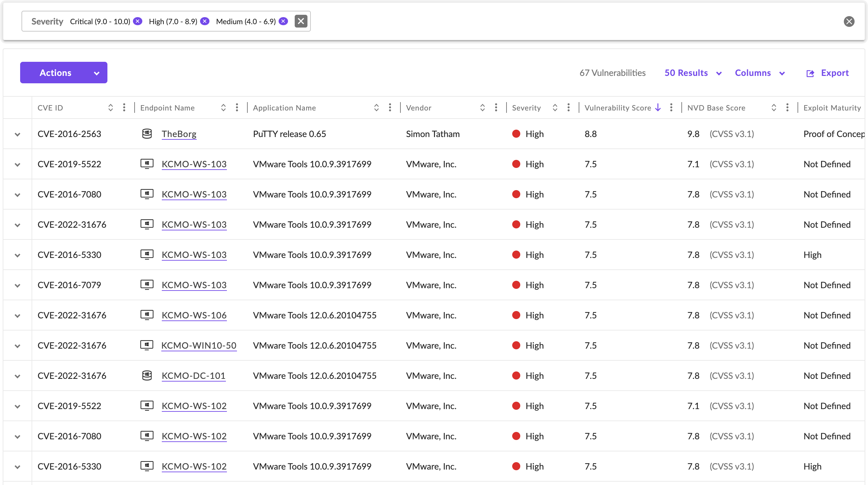Remove the Critical severity filter chip
Viewport: 868px width, 485px height.
click(138, 21)
